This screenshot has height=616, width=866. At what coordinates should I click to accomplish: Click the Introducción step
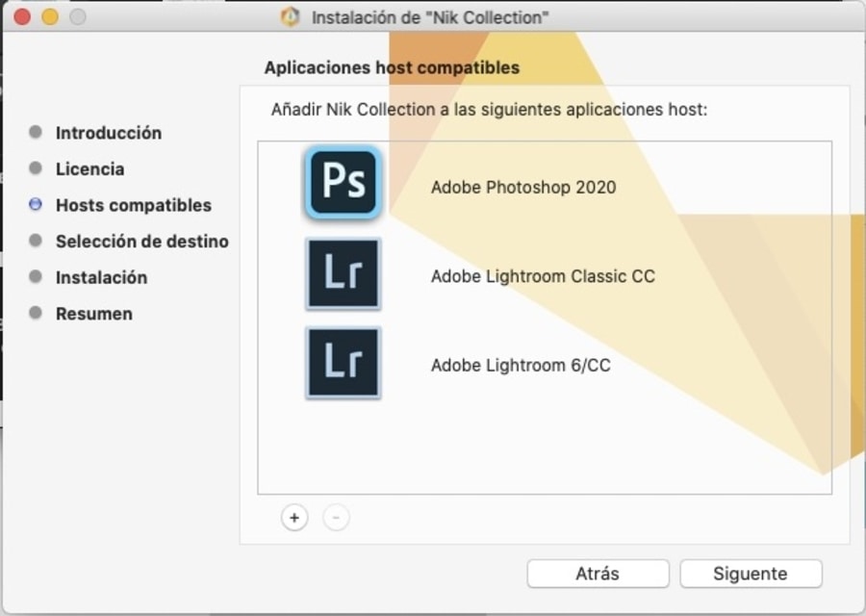tap(109, 133)
